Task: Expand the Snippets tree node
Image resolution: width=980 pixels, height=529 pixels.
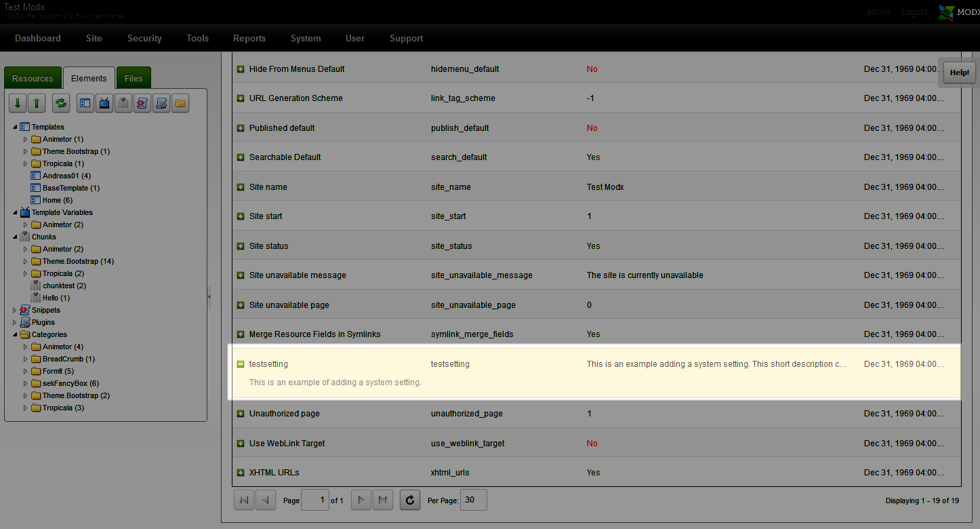Action: [x=15, y=311]
